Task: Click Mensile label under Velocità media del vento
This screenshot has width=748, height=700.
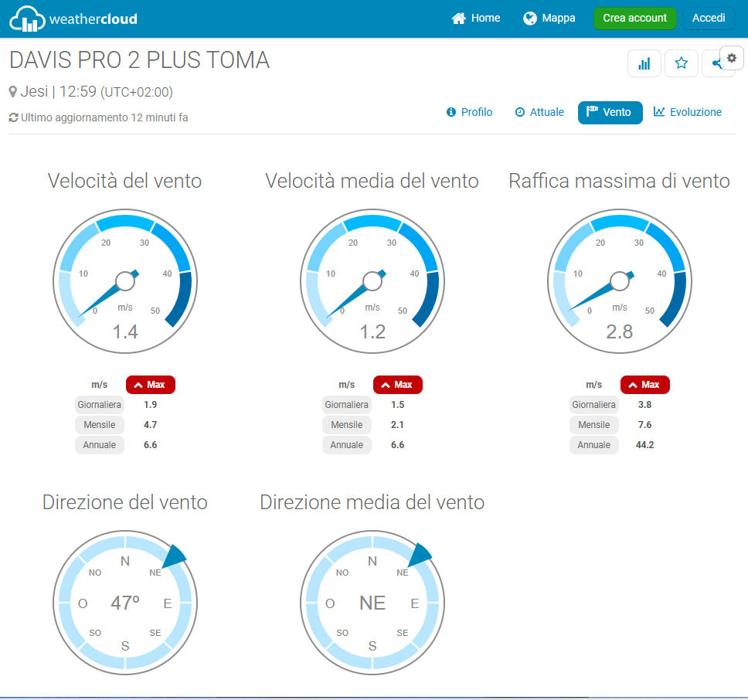Action: pyautogui.click(x=346, y=424)
